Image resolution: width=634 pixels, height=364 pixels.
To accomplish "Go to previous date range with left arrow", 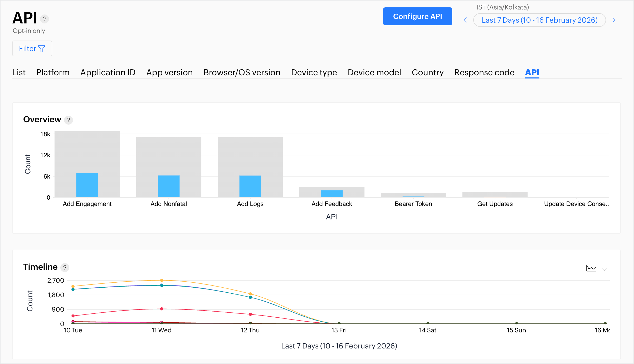I will 466,20.
